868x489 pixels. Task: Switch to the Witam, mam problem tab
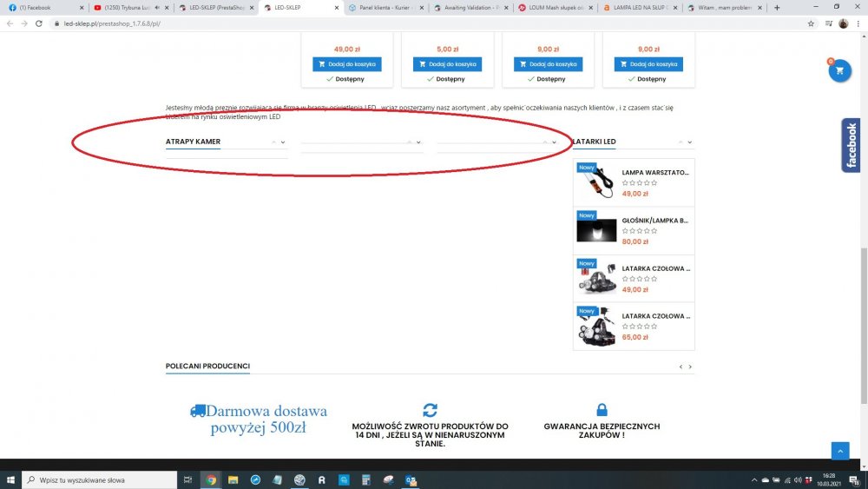pos(724,8)
